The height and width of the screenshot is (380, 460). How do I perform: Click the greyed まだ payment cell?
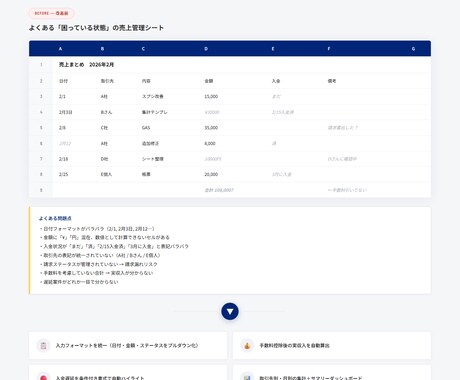click(x=276, y=96)
